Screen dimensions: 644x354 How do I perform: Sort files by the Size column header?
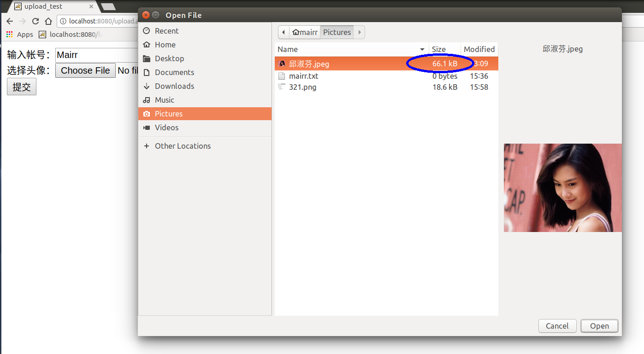(x=445, y=49)
